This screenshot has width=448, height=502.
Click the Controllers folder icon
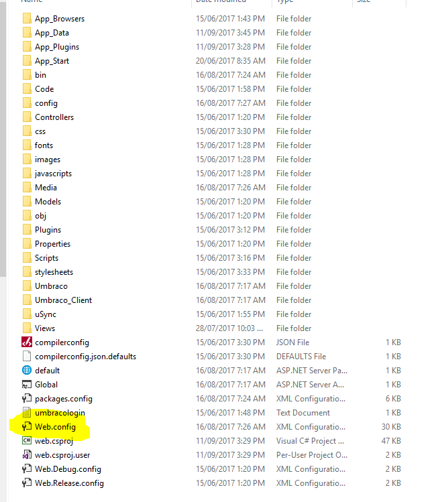coord(27,117)
